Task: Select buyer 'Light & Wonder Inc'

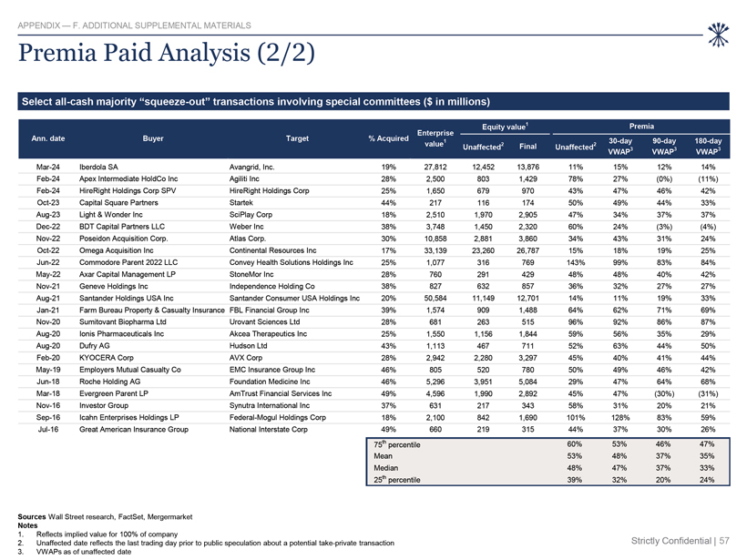Action: [x=111, y=215]
